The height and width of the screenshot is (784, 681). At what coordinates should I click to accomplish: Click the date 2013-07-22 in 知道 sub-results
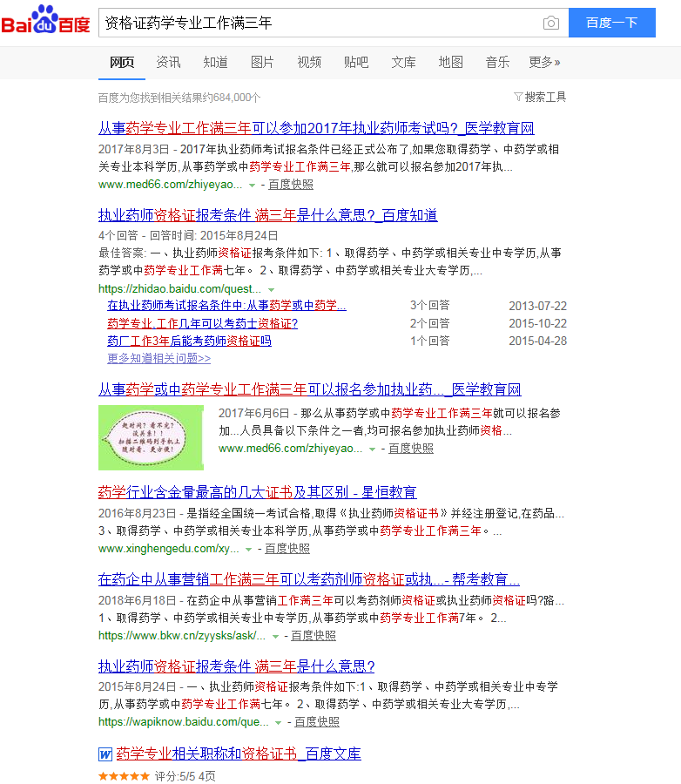pyautogui.click(x=537, y=306)
